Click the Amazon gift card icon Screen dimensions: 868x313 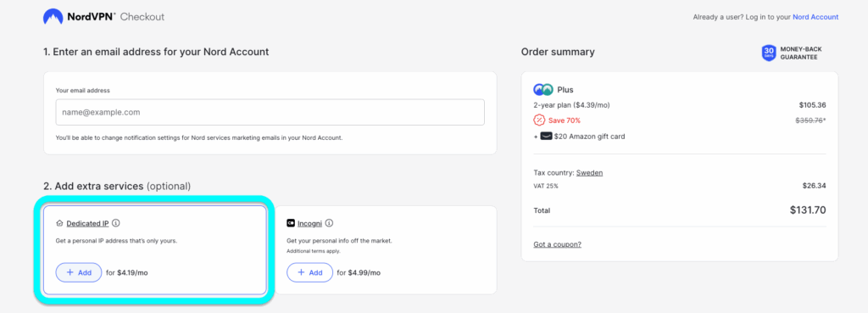coord(546,137)
